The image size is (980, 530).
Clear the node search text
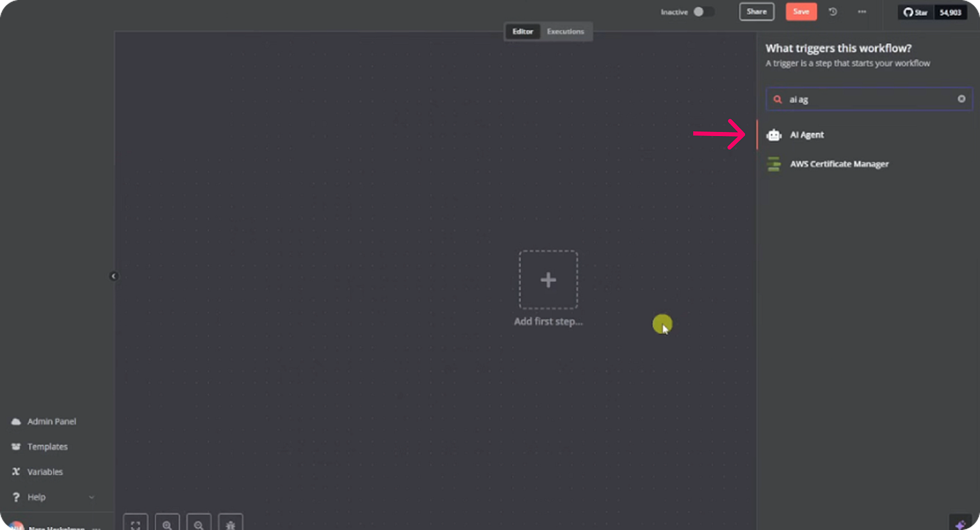(961, 99)
